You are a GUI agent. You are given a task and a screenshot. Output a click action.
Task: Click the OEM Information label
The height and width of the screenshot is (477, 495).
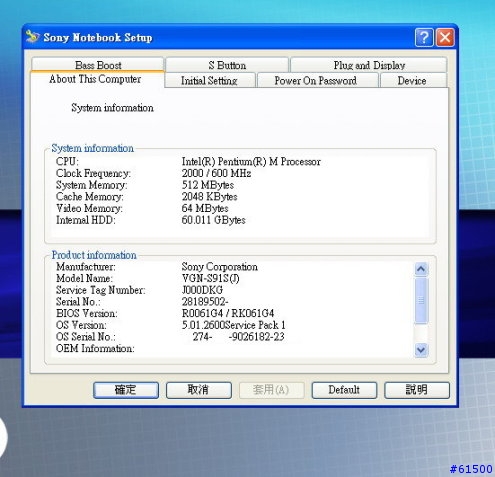[x=95, y=349]
